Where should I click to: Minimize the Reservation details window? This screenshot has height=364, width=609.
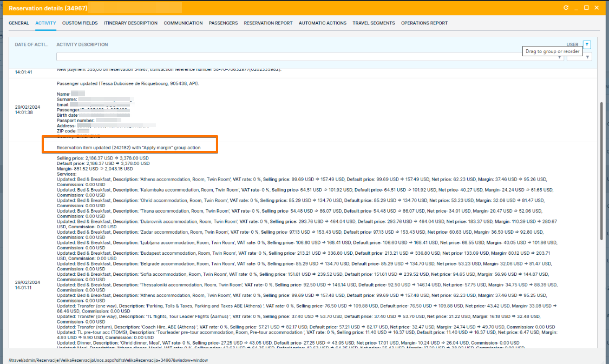577,8
